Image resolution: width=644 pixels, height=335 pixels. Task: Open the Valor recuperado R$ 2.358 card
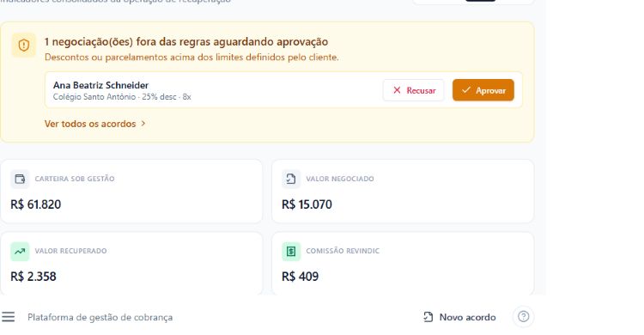point(131,264)
